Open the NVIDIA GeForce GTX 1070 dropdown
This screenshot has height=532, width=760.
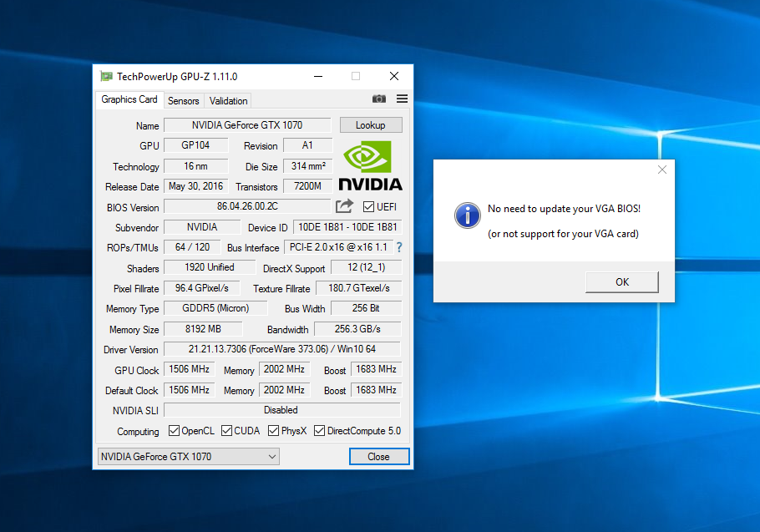189,456
